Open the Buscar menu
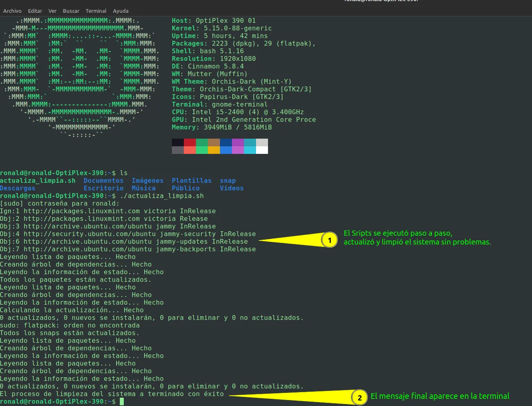Viewport: 532px width, 406px height. coord(71,11)
